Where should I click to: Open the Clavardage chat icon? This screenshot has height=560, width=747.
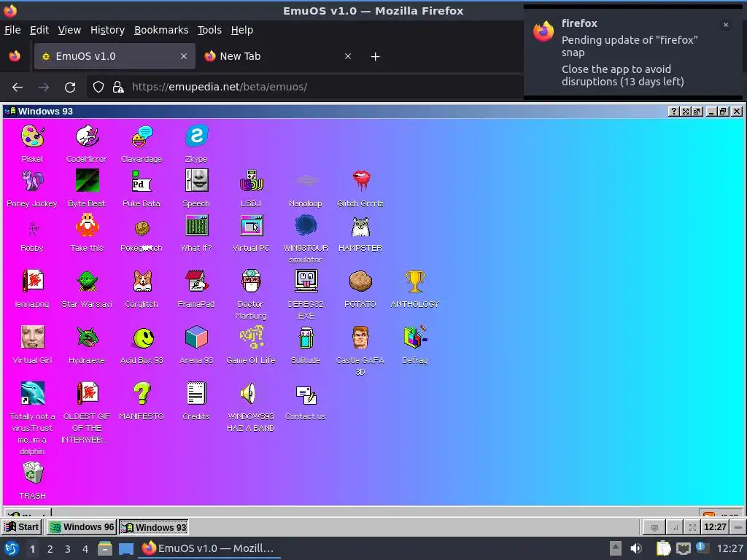(142, 137)
